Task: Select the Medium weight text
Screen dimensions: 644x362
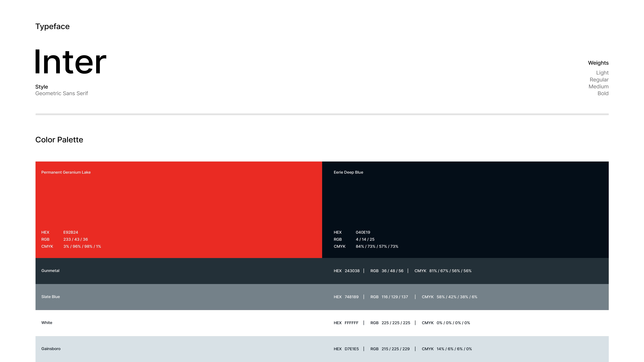Action: coord(599,86)
